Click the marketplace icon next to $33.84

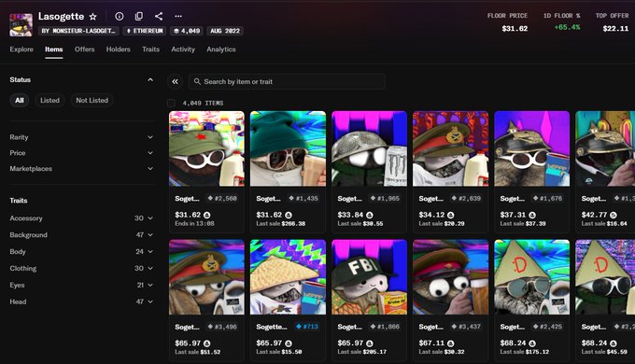coord(370,215)
